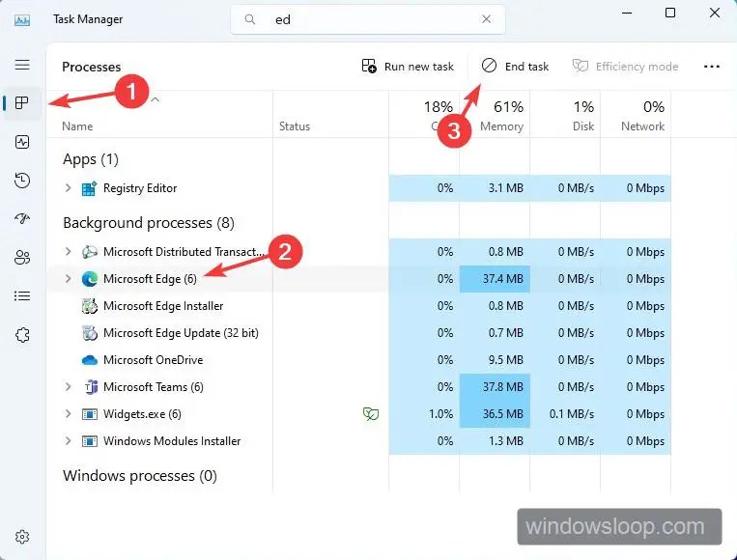Expand the Widgets.exe (6) group

coord(69,414)
